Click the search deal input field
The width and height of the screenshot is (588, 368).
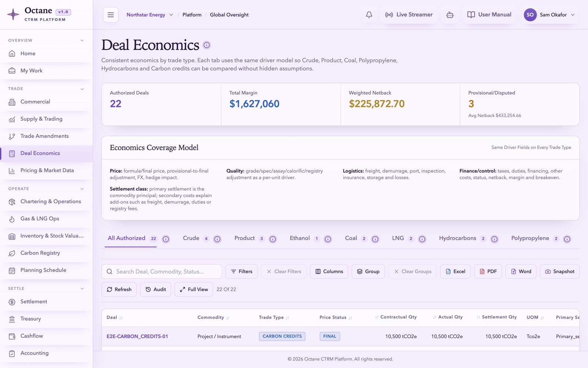162,272
